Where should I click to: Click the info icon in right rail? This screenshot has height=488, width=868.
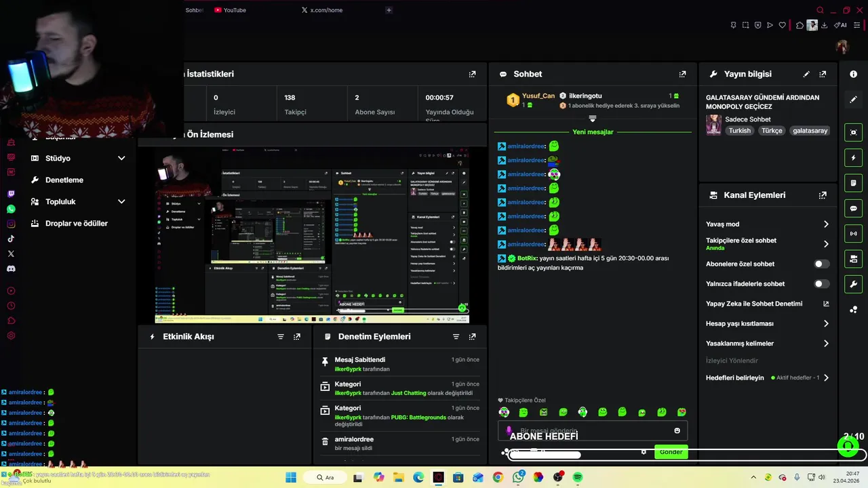(854, 74)
